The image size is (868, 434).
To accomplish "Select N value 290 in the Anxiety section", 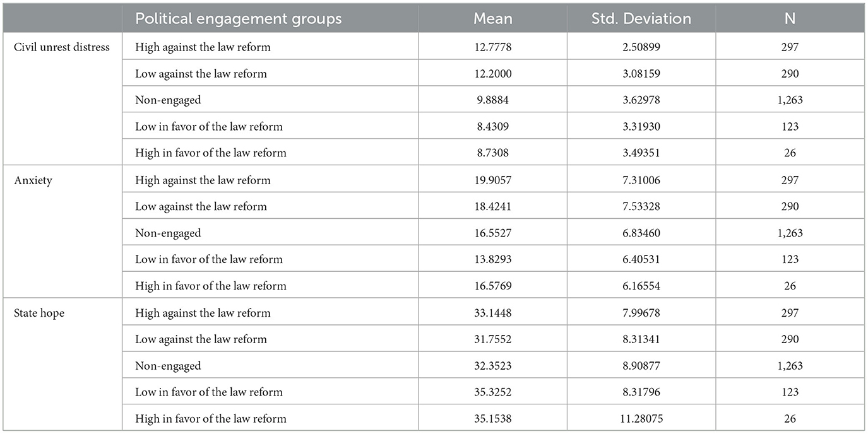I will pyautogui.click(x=790, y=206).
